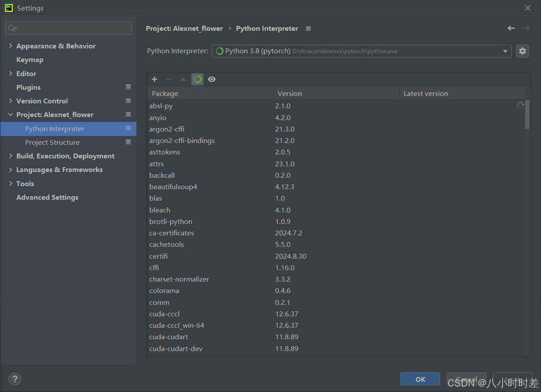
Task: Go forward with the right arrow icon
Action: click(526, 28)
